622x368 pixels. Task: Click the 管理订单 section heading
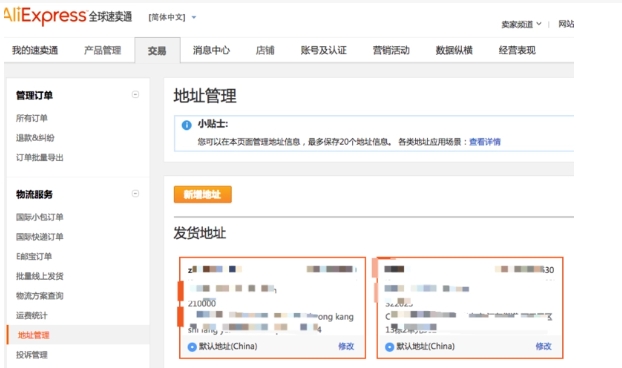[34, 96]
